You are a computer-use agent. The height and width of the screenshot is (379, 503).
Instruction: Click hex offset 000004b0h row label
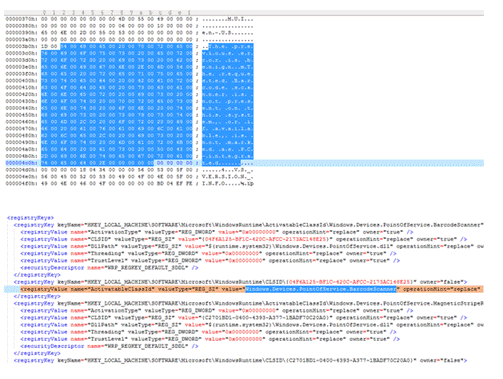coord(22,156)
